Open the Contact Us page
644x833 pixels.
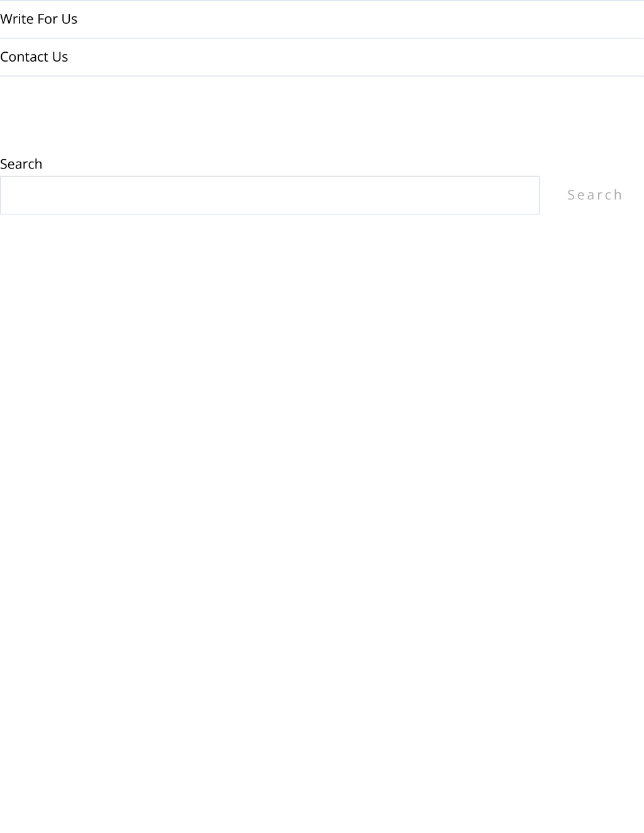pyautogui.click(x=34, y=57)
